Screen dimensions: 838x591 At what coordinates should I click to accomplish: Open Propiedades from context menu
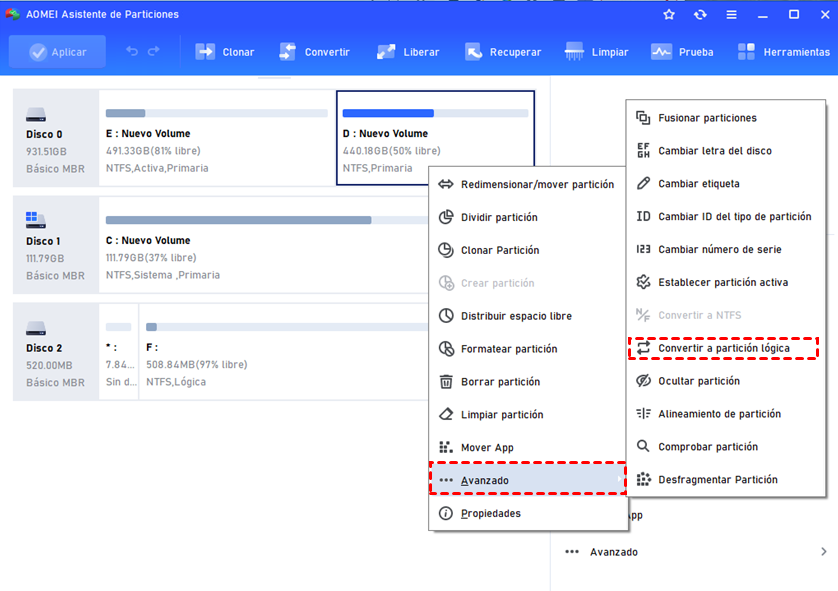528,513
